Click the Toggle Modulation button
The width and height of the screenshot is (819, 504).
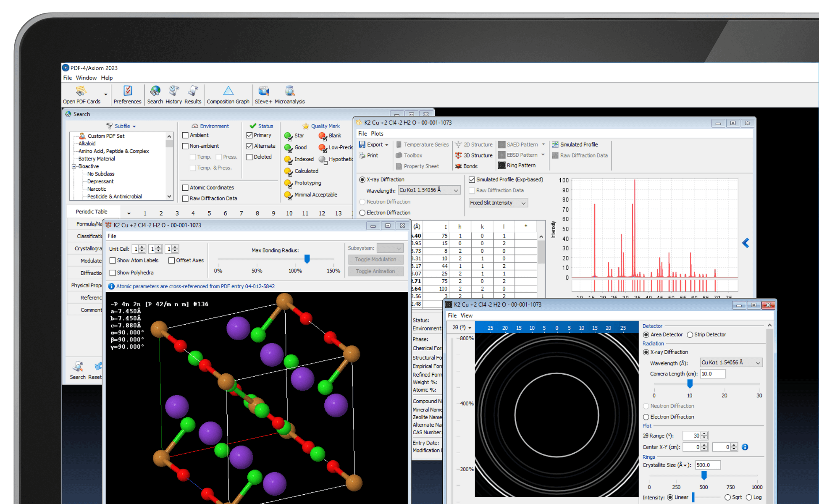coord(375,260)
